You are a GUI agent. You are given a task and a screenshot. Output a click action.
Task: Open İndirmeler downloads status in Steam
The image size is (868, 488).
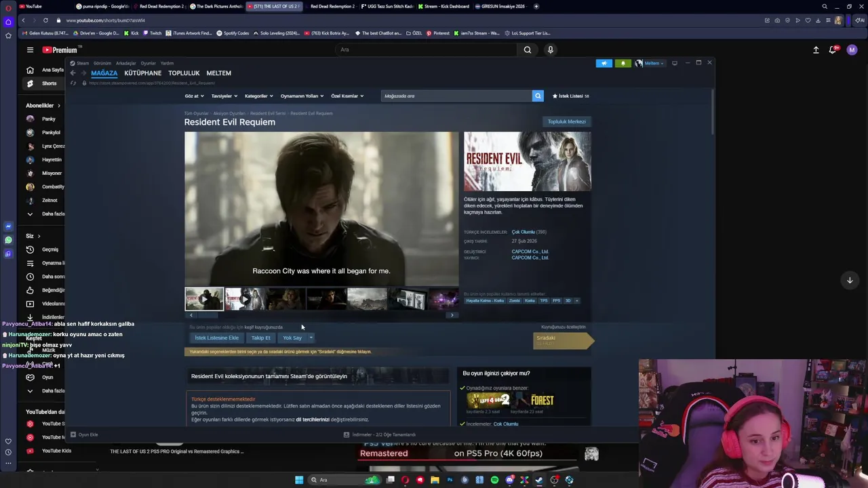click(x=380, y=434)
